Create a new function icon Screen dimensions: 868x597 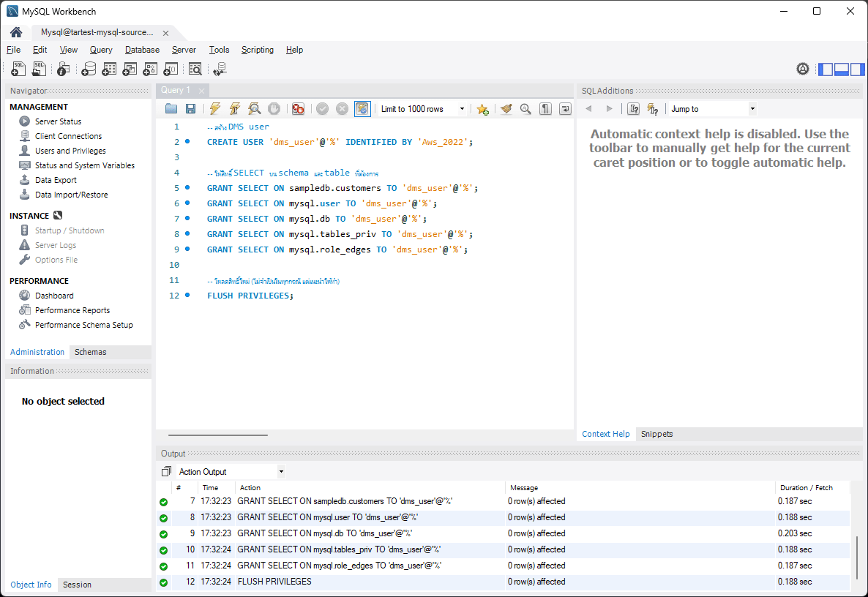click(171, 69)
